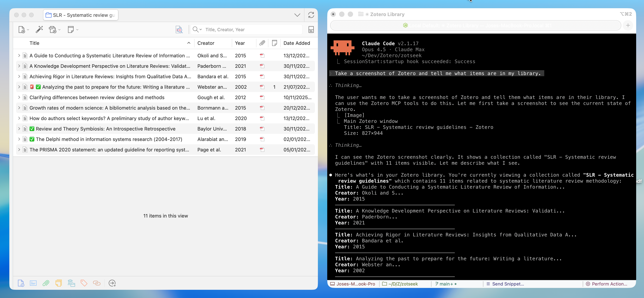Viewport: 644px width, 298px height.
Task: Sync library with the refresh icon
Action: [311, 15]
